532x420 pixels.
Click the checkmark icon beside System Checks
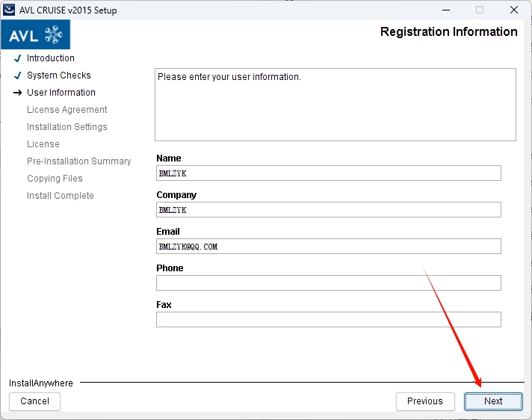point(17,75)
